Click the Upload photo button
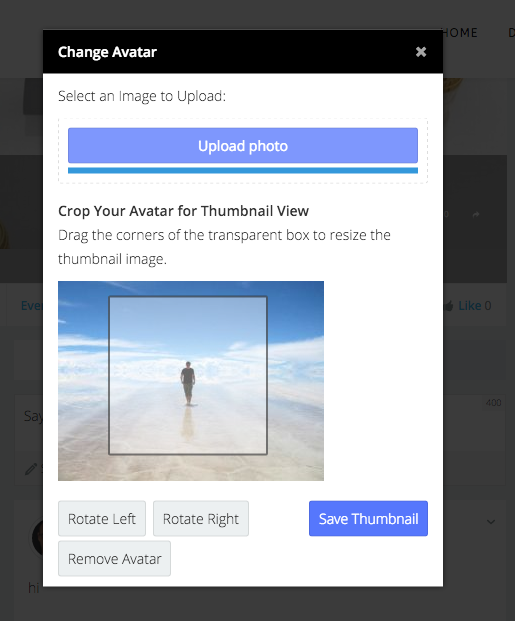Viewport: 515px width, 621px height. click(x=243, y=145)
